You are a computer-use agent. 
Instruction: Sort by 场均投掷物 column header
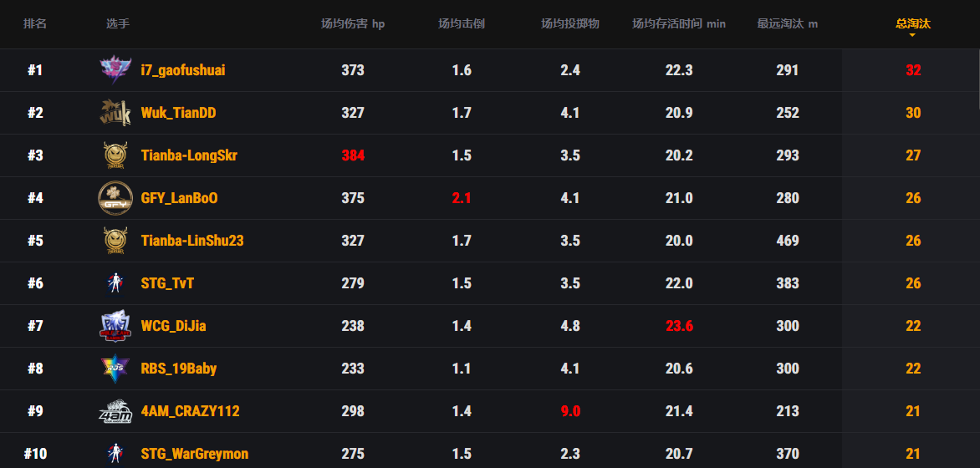pyautogui.click(x=570, y=24)
